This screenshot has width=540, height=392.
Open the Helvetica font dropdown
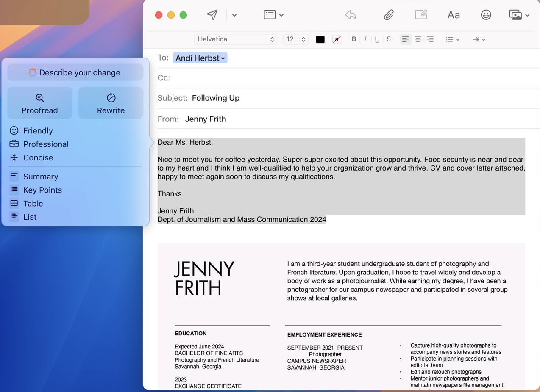click(236, 39)
